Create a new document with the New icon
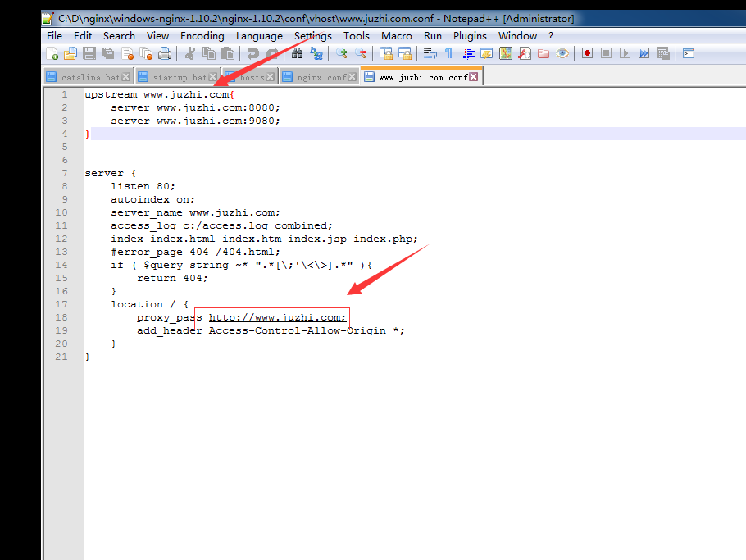This screenshot has height=560, width=746. (52, 54)
